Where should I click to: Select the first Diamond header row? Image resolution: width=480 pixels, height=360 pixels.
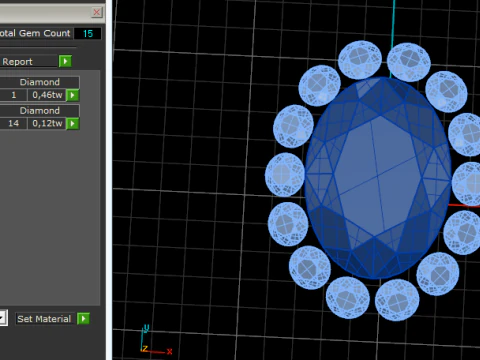click(x=39, y=82)
